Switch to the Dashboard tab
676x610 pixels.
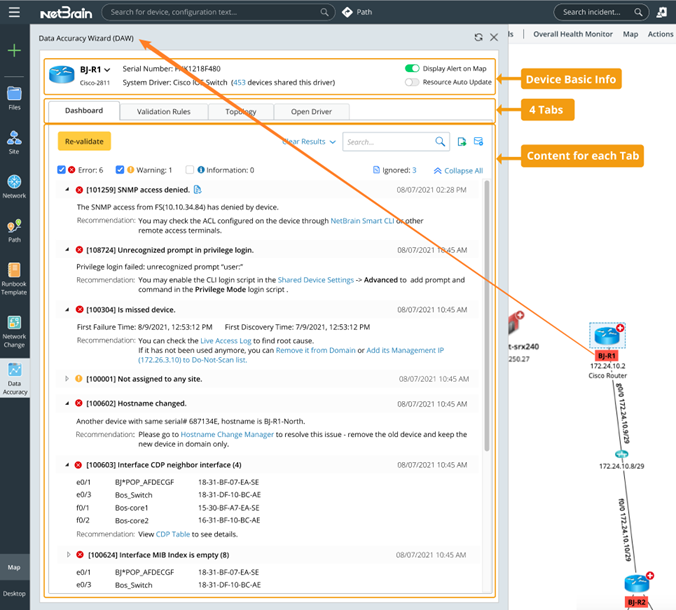pyautogui.click(x=84, y=111)
